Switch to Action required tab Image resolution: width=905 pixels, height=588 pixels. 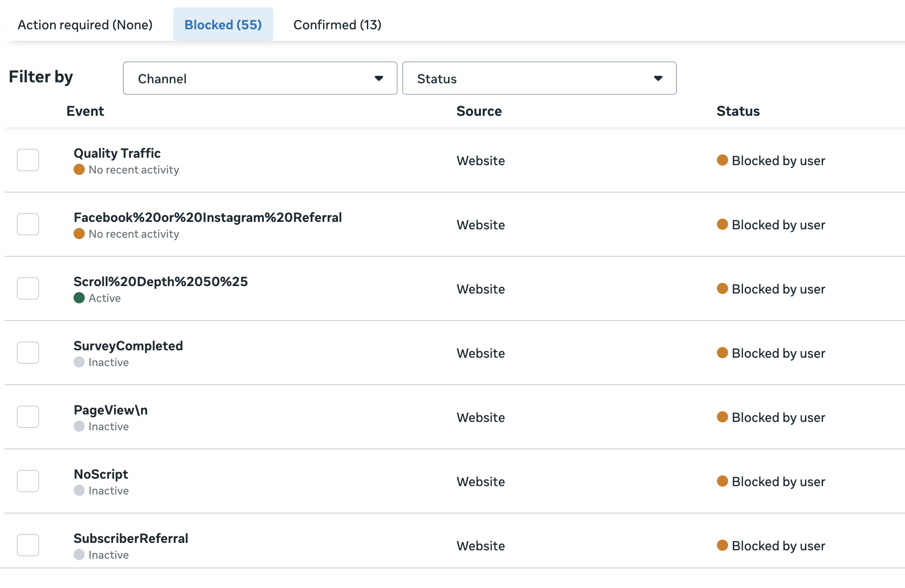pyautogui.click(x=85, y=25)
